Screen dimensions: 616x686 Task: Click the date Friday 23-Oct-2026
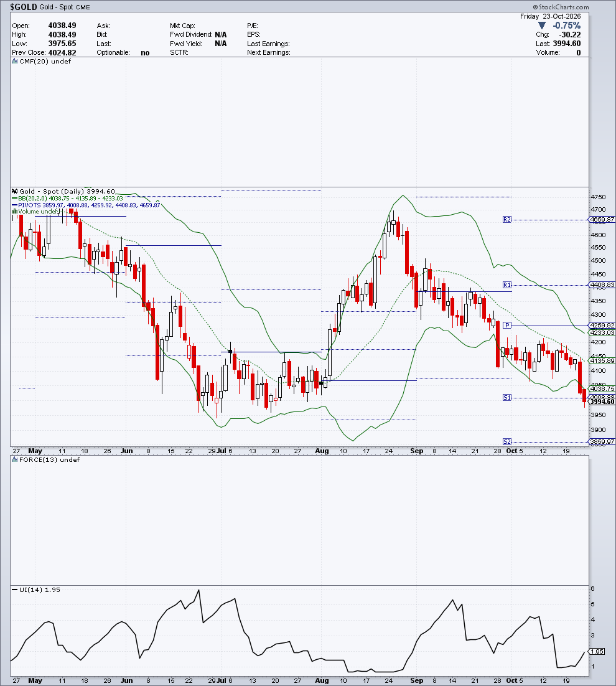tap(551, 16)
